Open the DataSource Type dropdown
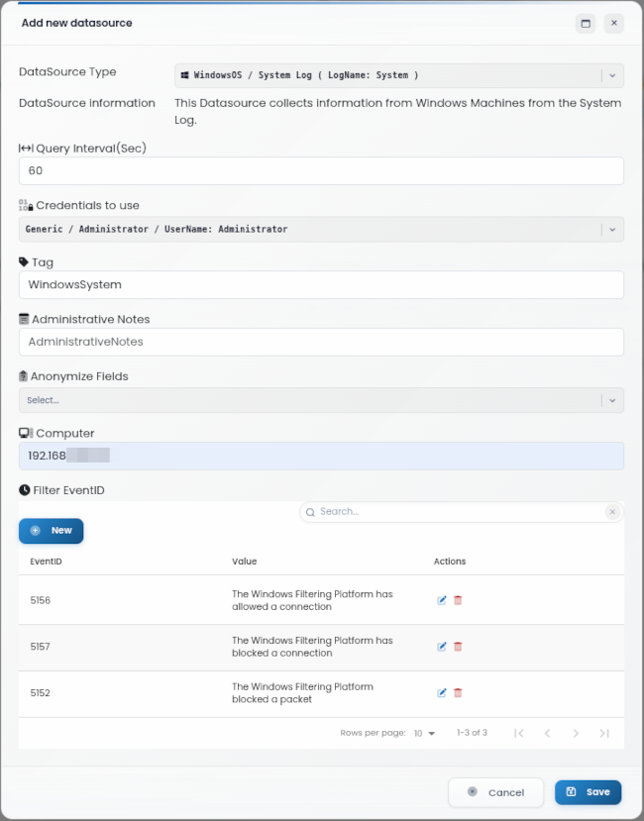This screenshot has height=821, width=644. coord(398,75)
